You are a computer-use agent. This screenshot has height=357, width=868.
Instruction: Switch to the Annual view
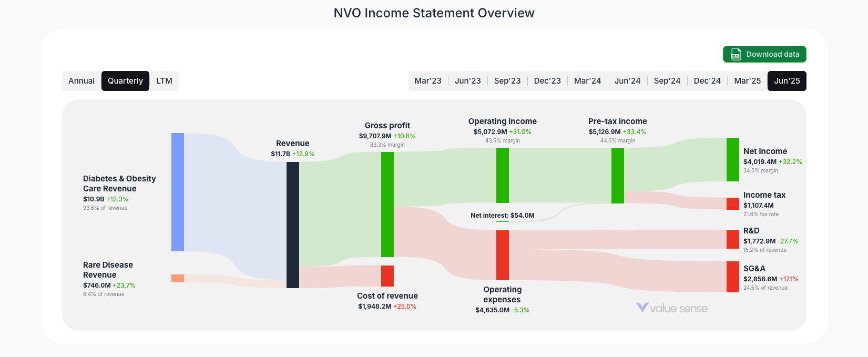pyautogui.click(x=81, y=81)
